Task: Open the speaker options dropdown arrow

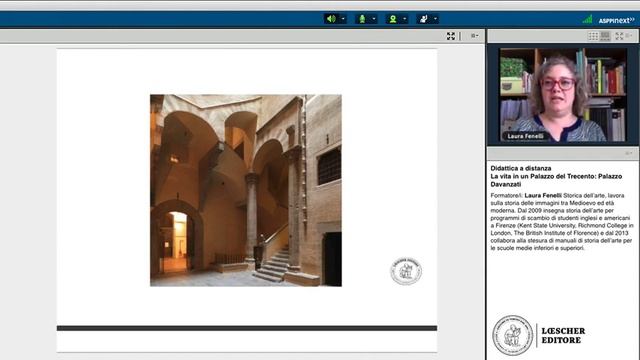Action: click(x=343, y=19)
